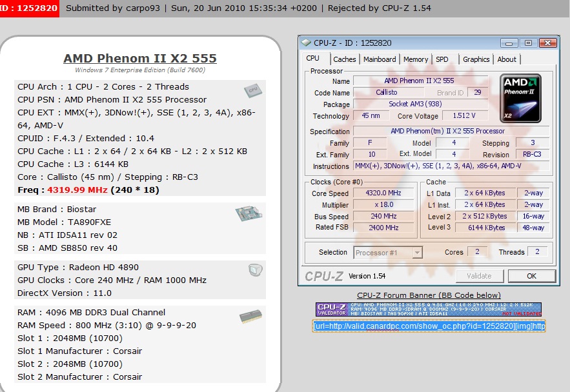
Task: Click the Cores count value in CPU-Z
Action: pos(477,251)
